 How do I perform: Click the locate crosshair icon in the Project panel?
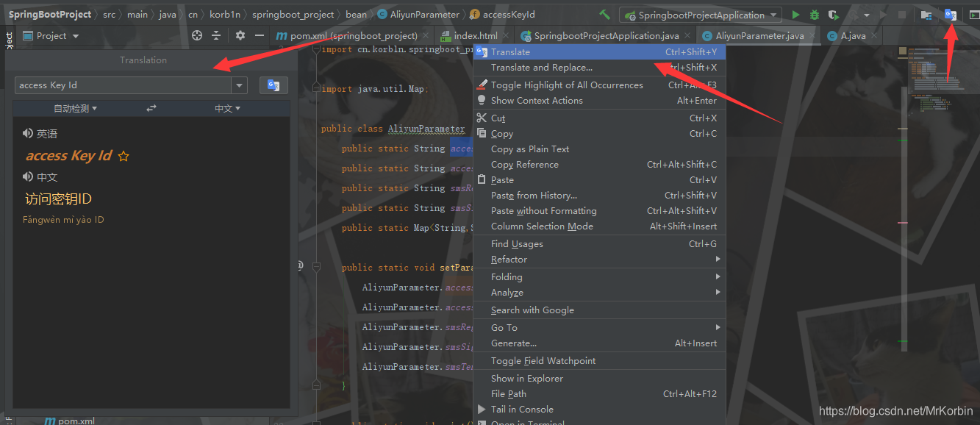(197, 35)
